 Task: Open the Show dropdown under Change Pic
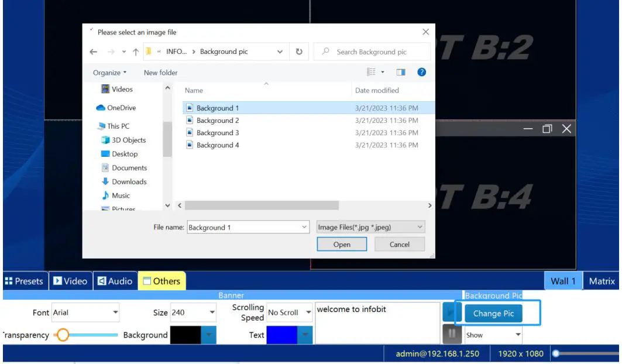(493, 335)
